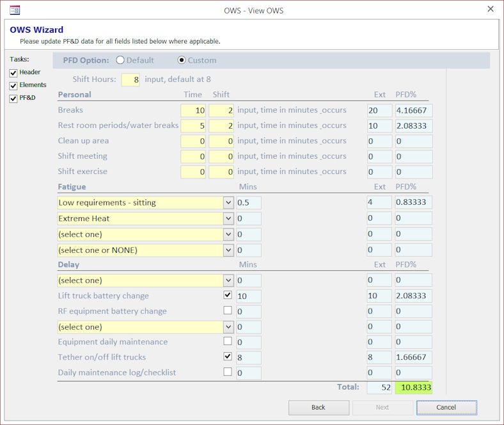Click the Clean up area Shift field
Image resolution: width=504 pixels, height=425 pixels.
(221, 141)
